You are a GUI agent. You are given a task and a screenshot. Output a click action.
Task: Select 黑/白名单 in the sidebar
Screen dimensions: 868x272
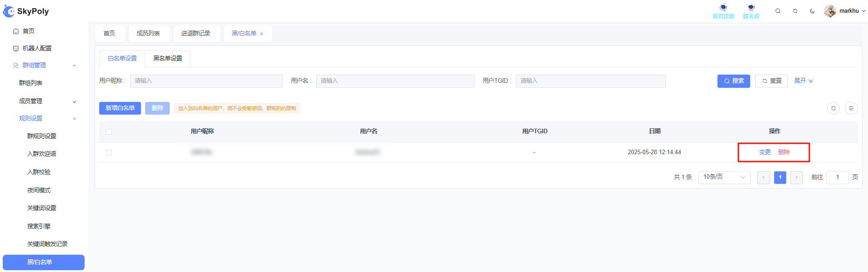point(44,262)
